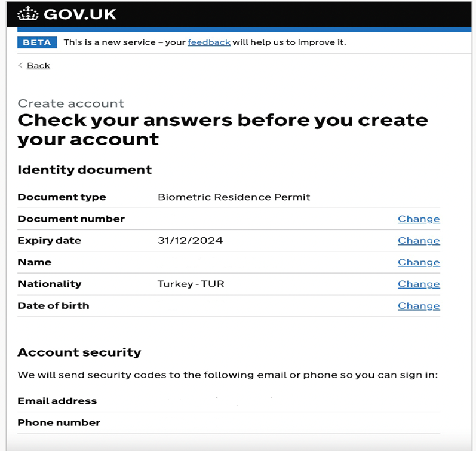Select the 'Account security' section heading

tap(79, 352)
